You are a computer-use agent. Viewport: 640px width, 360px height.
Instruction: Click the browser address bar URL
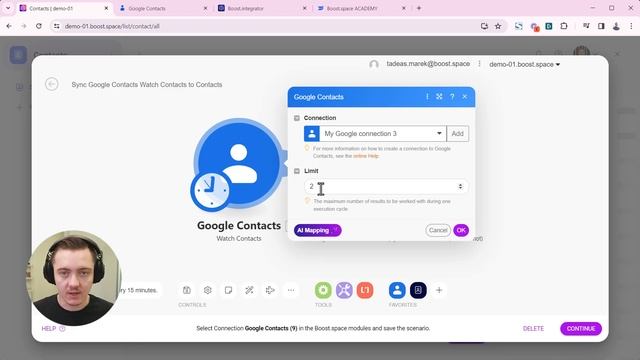click(x=112, y=26)
